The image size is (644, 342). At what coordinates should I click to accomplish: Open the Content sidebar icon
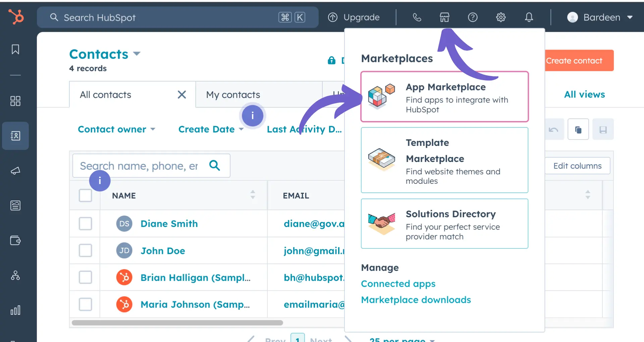(x=15, y=205)
